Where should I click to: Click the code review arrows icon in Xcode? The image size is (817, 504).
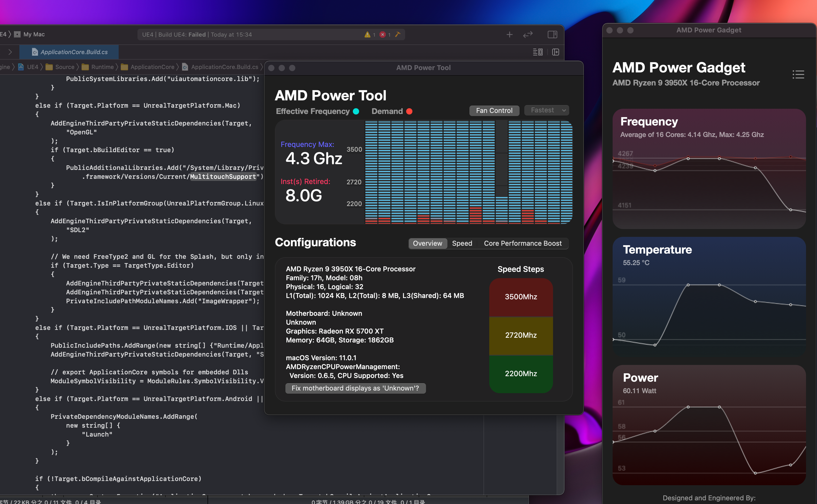(528, 35)
